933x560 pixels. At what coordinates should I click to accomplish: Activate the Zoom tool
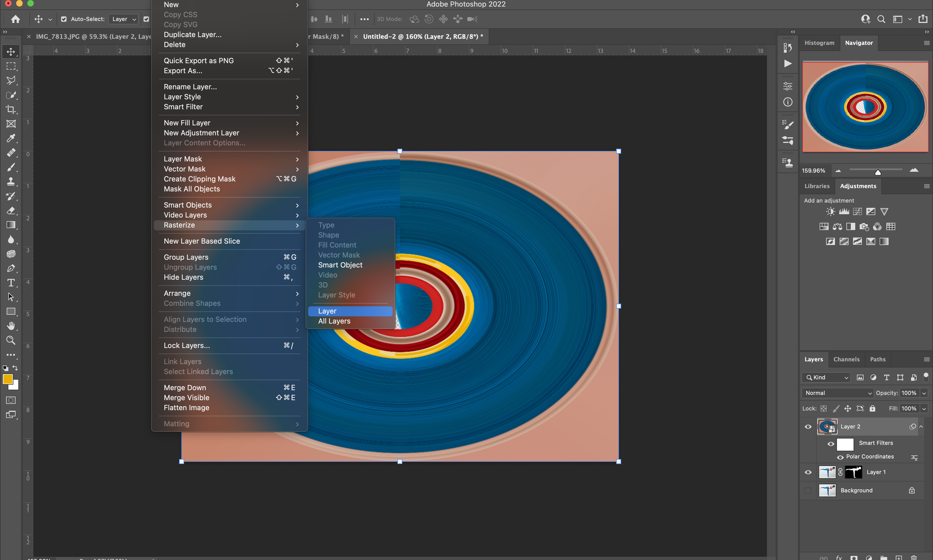[x=11, y=340]
